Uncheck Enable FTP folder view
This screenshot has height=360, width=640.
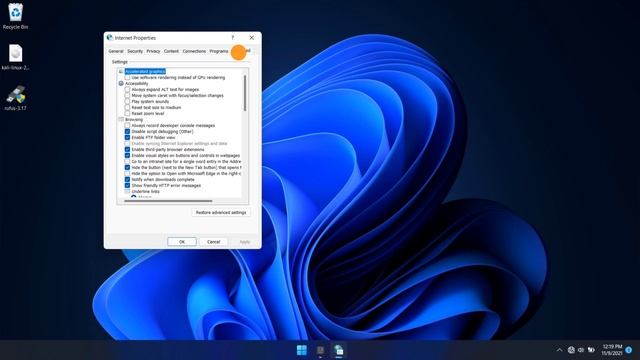(127, 138)
